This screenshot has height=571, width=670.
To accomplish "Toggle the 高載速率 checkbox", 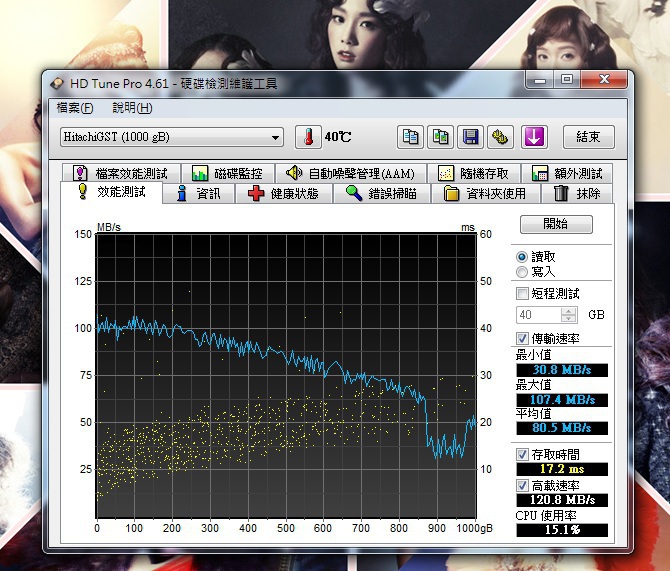I will 522,486.
